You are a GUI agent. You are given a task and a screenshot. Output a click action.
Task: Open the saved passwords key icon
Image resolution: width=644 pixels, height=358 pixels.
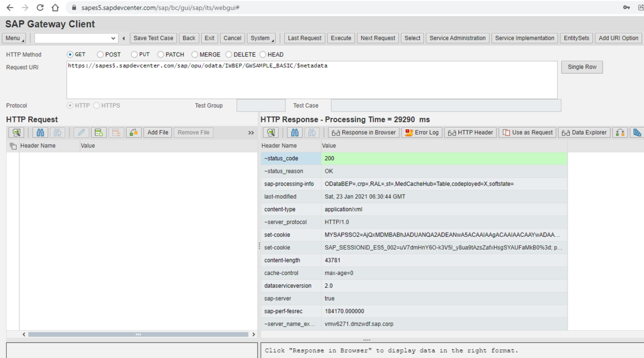[x=626, y=8]
